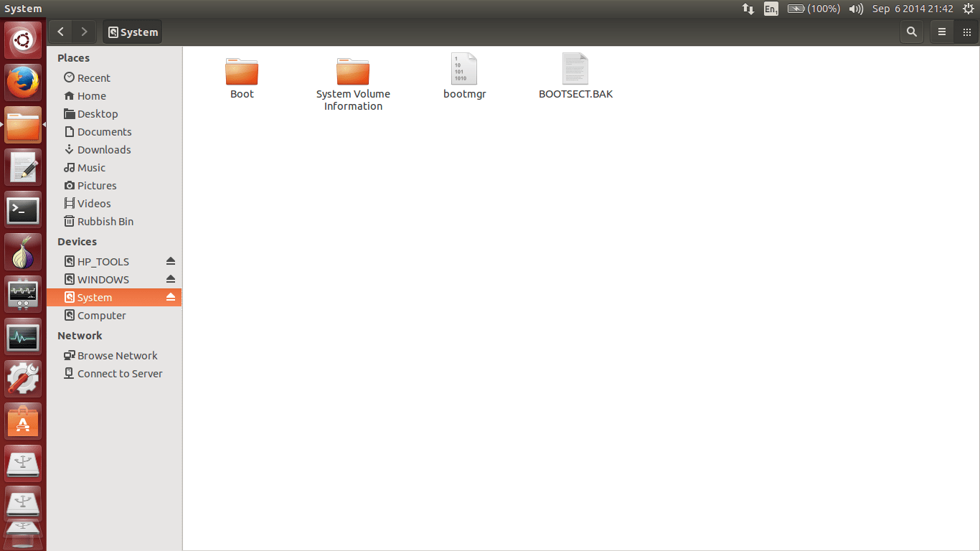This screenshot has height=551, width=980.
Task: Open the Tor Browser launcher icon
Action: coord(23,252)
